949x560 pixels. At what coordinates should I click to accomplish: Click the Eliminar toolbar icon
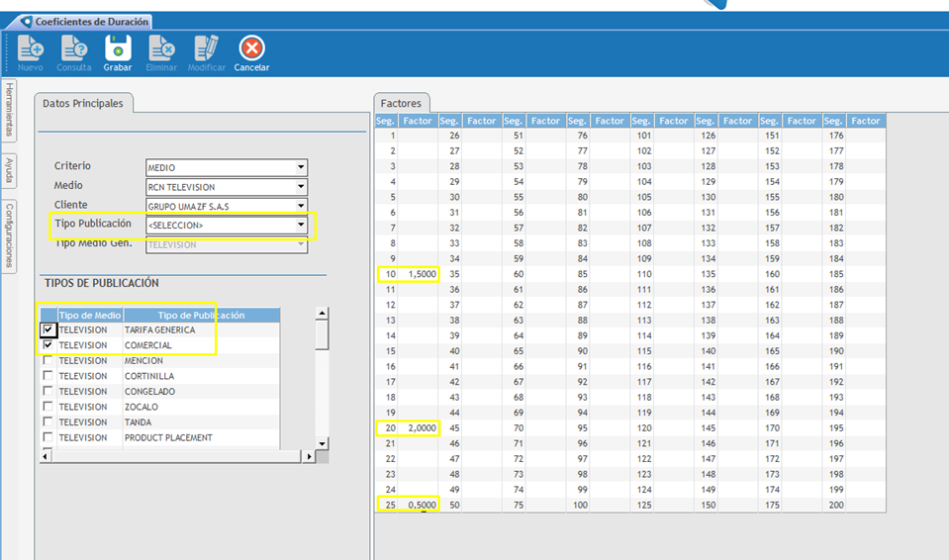coord(161,47)
